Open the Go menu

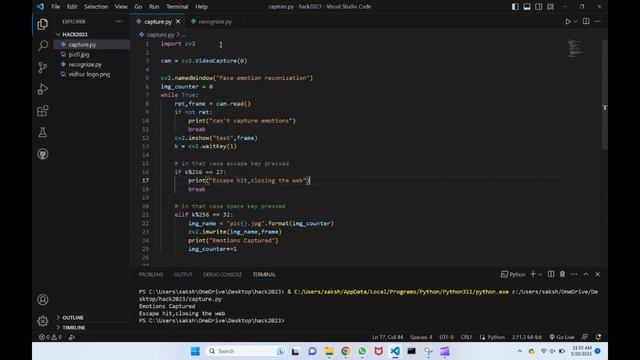138,7
